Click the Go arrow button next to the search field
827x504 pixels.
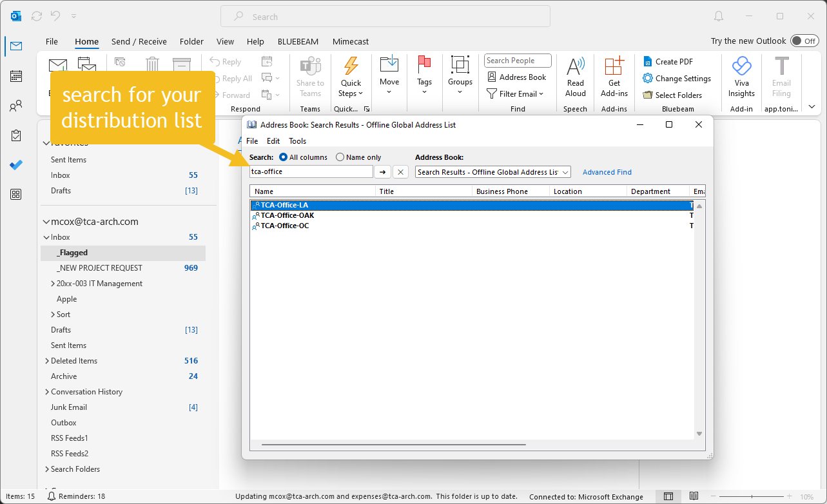tap(383, 172)
